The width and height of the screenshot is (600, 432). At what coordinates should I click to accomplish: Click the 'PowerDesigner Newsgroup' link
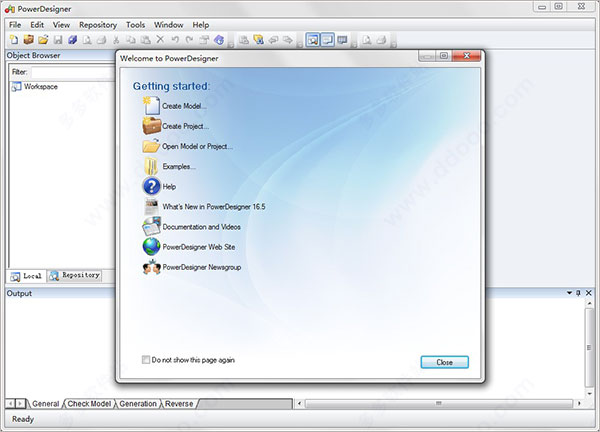[x=202, y=267]
